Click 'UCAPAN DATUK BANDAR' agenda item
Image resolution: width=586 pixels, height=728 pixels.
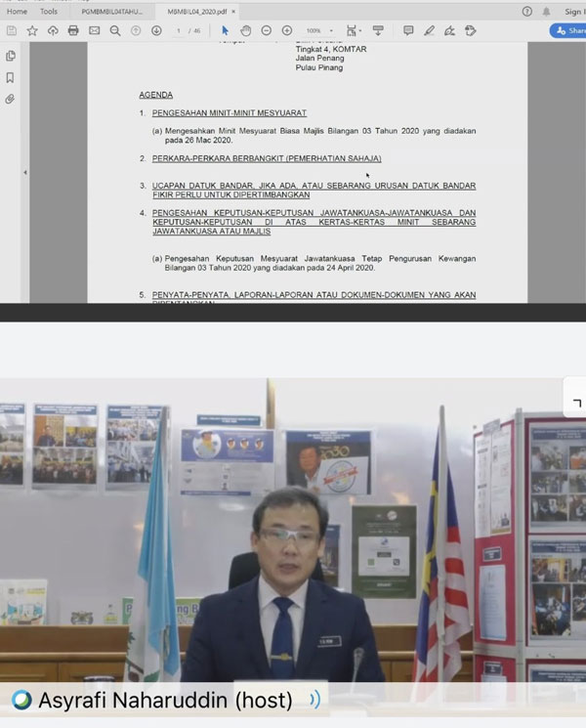click(314, 190)
